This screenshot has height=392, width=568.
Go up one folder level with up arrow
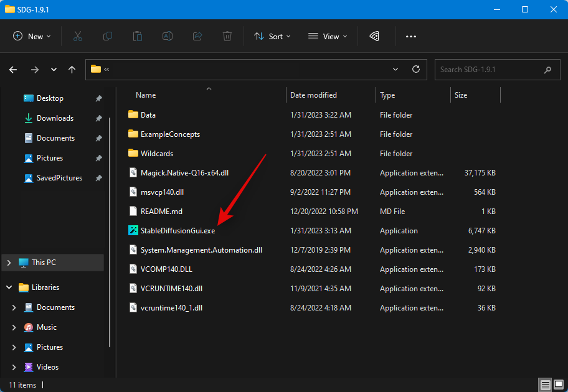(x=72, y=70)
